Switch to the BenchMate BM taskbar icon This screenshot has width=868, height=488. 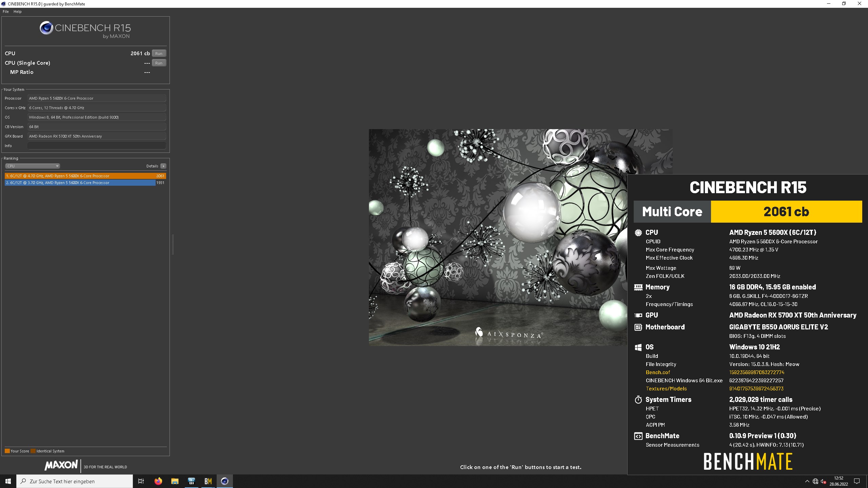208,481
